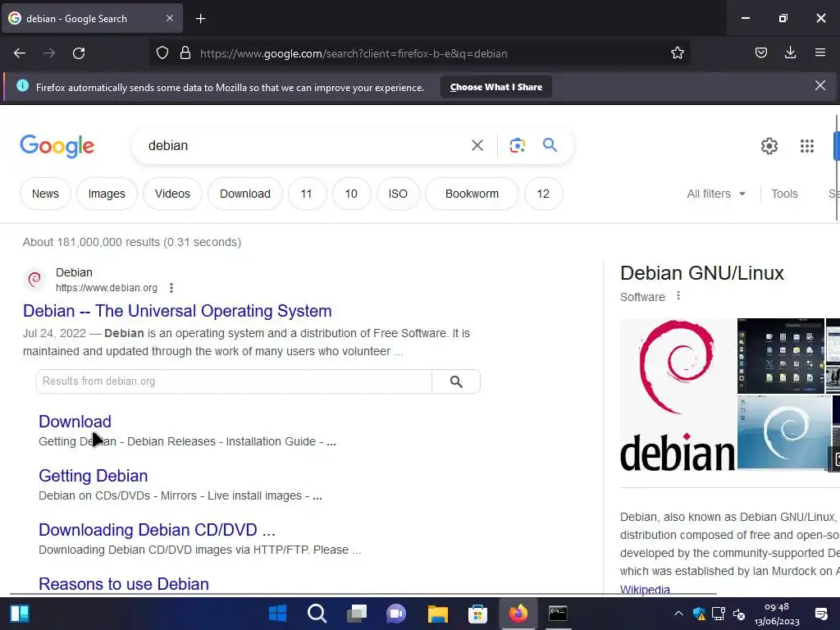Screen dimensions: 840x630
Task: Open the notification center icon
Action: pyautogui.click(x=820, y=614)
